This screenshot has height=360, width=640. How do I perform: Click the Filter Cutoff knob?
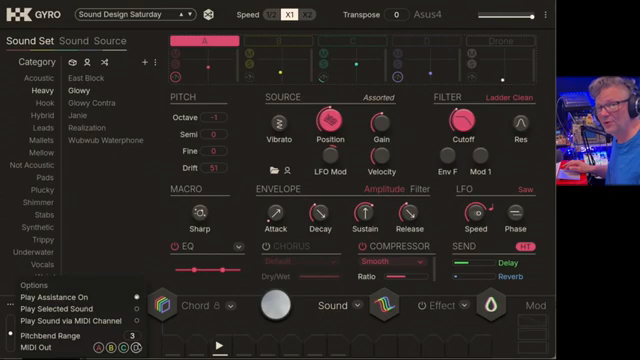point(462,120)
